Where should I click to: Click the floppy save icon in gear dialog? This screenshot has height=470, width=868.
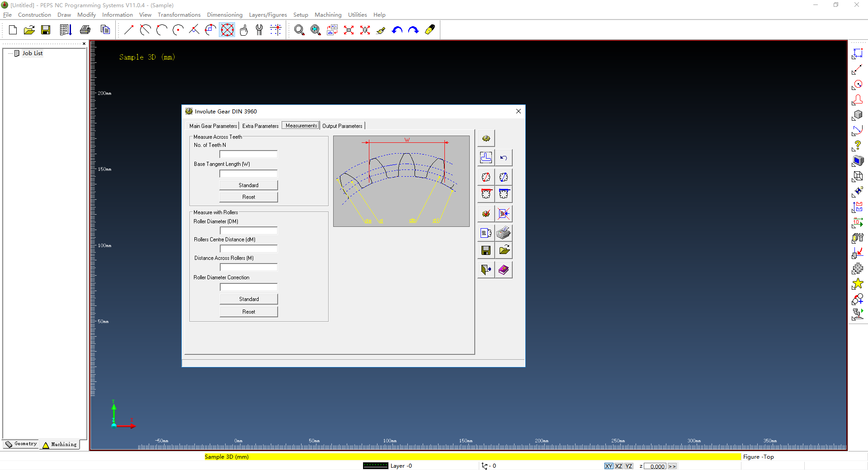[486, 250]
